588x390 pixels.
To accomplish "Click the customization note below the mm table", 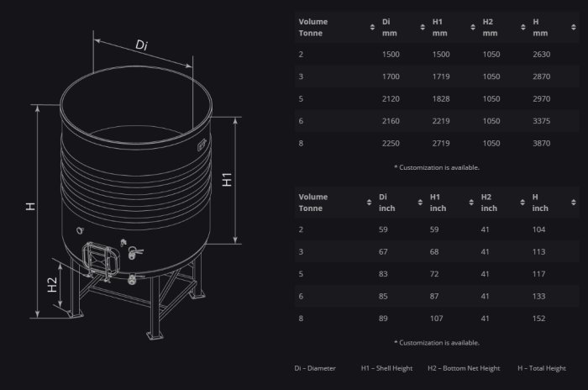I will click(x=436, y=167).
